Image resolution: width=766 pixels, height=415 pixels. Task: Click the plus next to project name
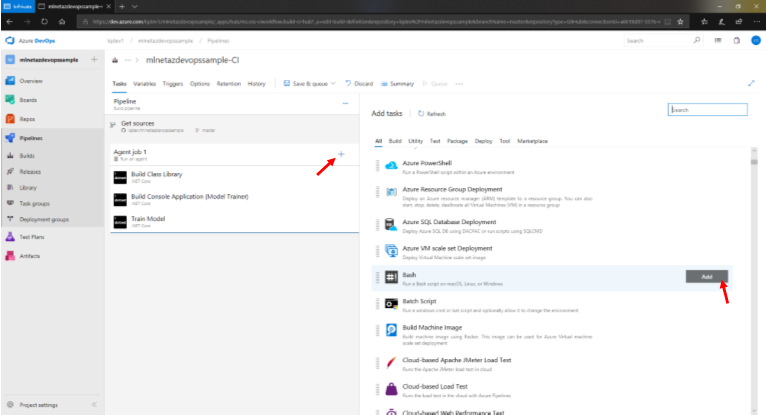tap(94, 60)
